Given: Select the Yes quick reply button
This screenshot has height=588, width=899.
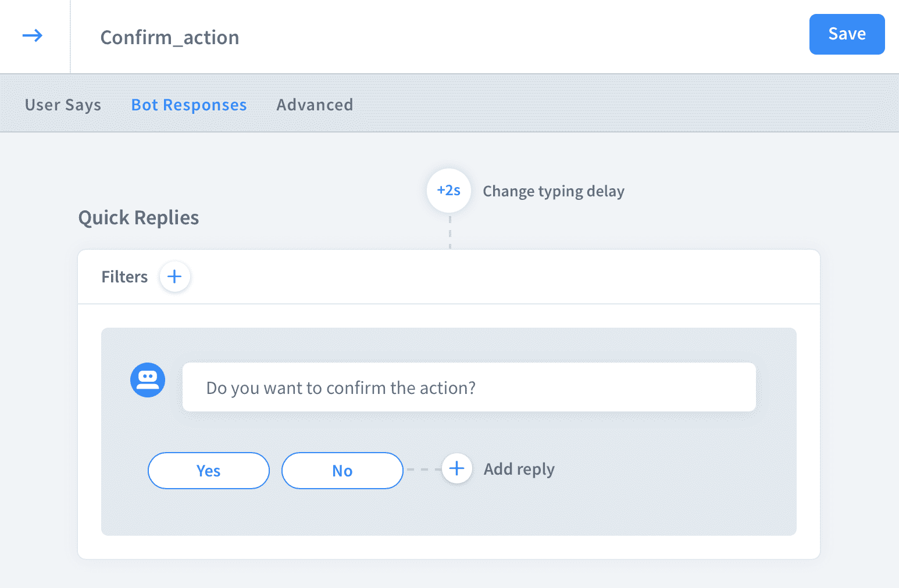Looking at the screenshot, I should tap(208, 471).
